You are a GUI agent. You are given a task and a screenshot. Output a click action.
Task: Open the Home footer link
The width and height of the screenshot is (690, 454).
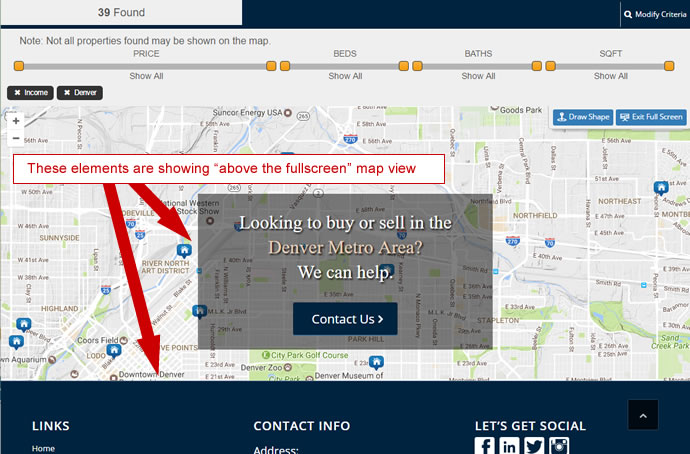click(43, 448)
